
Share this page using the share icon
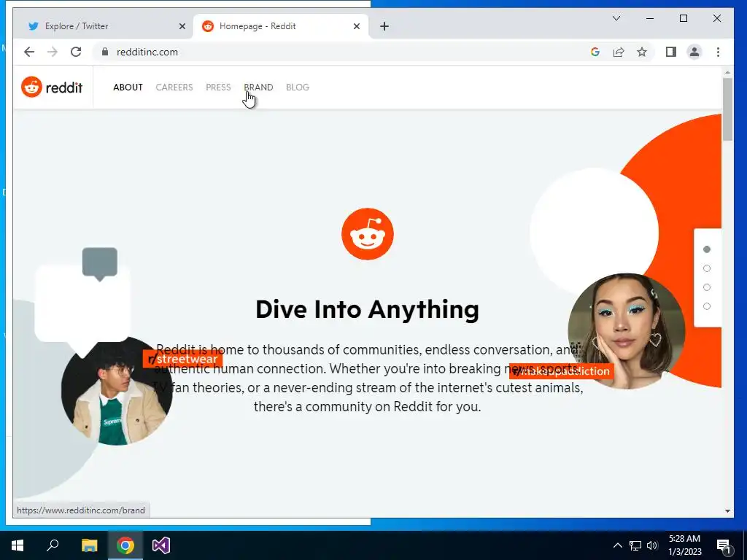tap(619, 52)
